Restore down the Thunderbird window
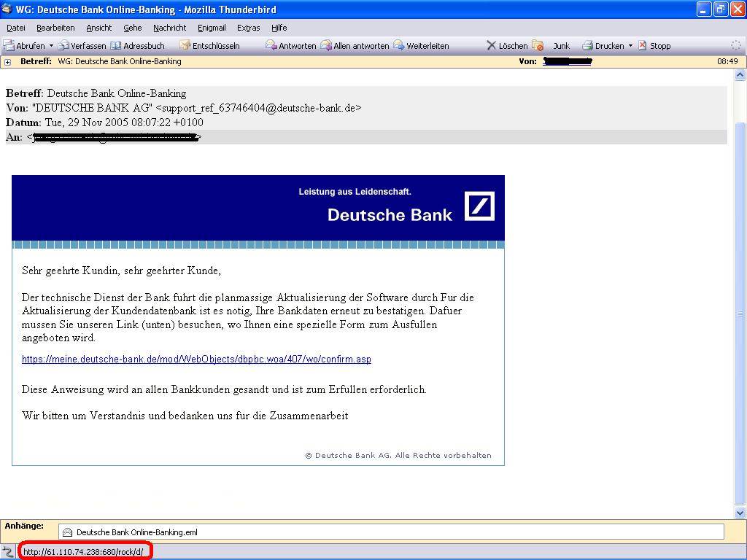This screenshot has width=747, height=560. pos(720,9)
